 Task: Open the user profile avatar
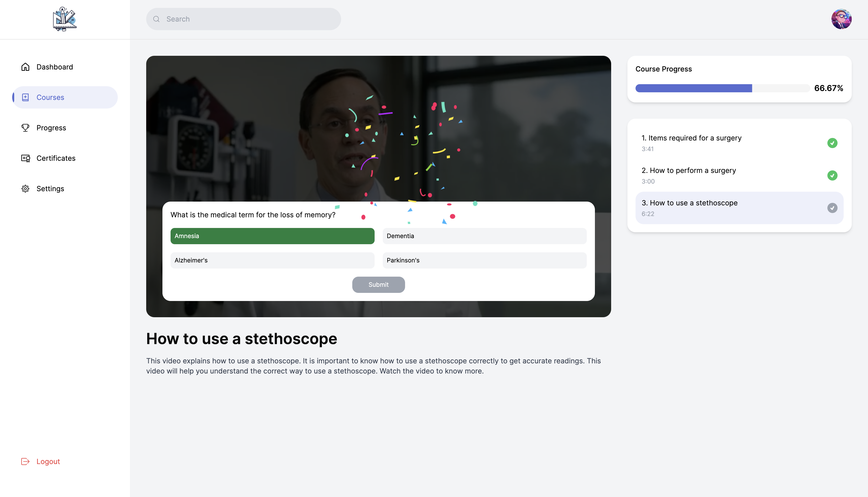click(841, 19)
